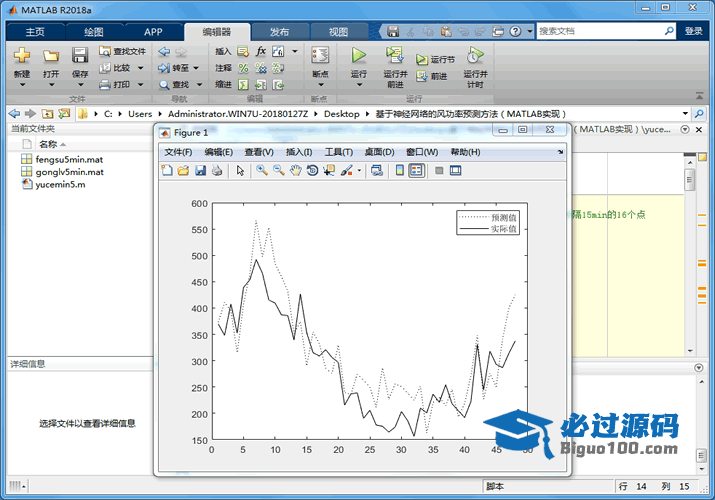Toggle the Insert Colorbar button
This screenshot has height=500, width=715.
(x=399, y=171)
